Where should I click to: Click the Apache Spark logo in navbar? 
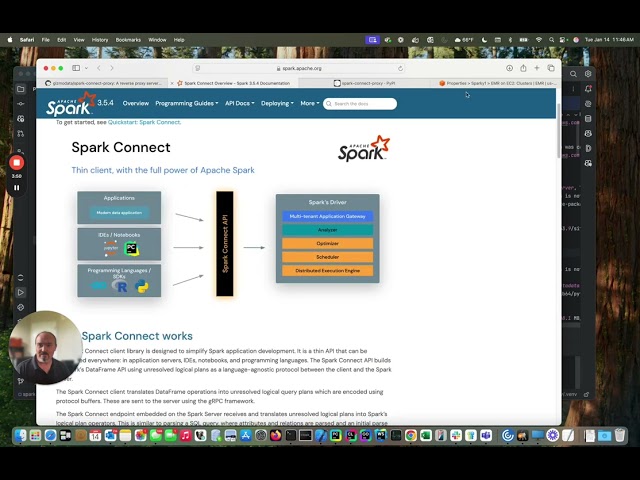tap(71, 104)
